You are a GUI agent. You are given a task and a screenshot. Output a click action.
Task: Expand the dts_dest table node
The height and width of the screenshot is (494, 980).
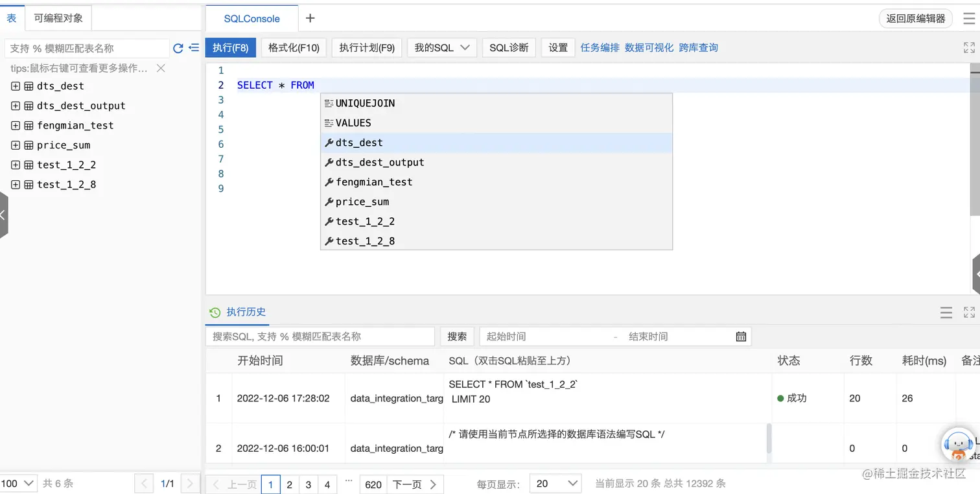[14, 86]
